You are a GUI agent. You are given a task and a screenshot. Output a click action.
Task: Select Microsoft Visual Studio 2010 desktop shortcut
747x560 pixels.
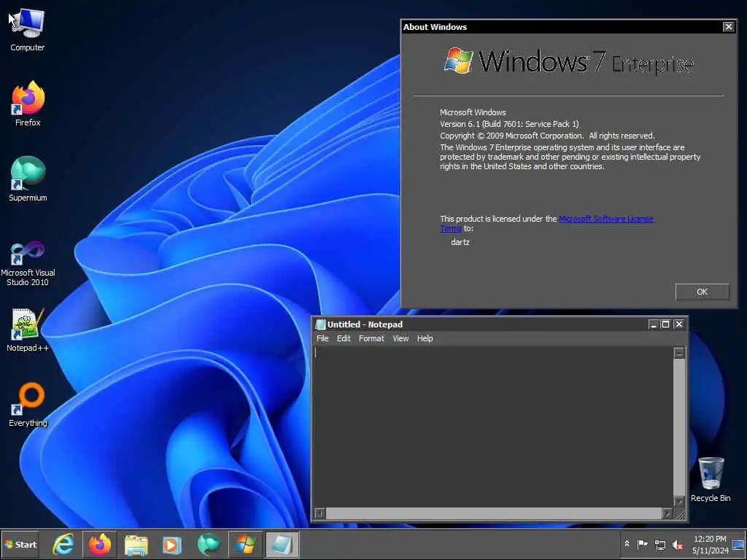pos(28,262)
